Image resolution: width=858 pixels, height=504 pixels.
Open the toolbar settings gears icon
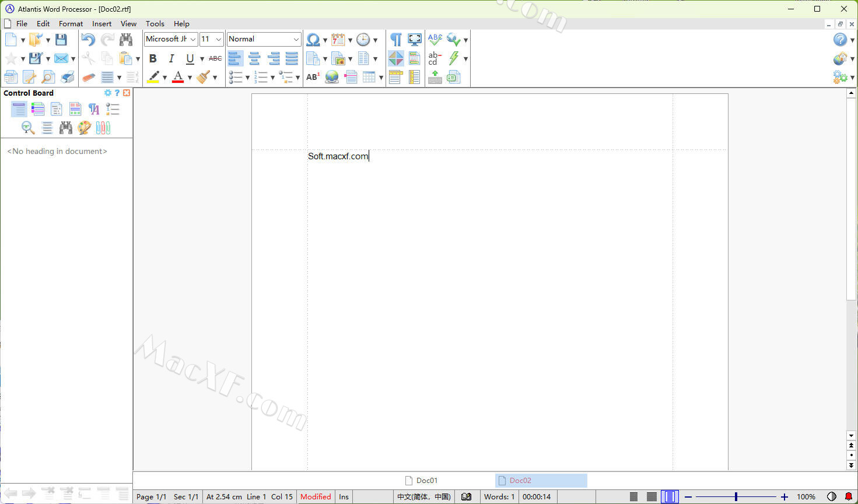tap(840, 77)
